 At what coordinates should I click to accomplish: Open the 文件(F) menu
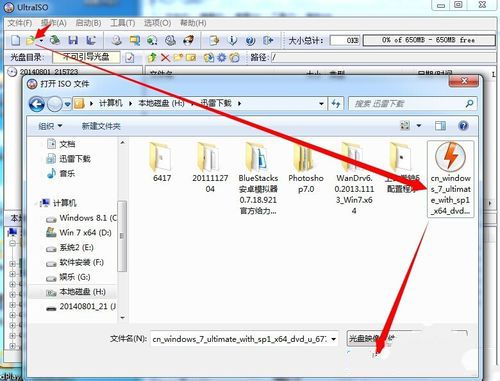tap(20, 23)
